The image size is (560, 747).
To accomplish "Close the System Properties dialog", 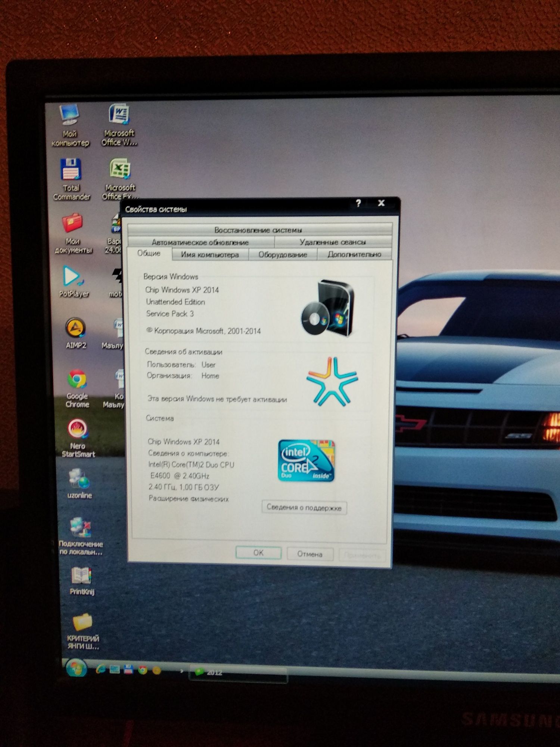I will point(381,203).
